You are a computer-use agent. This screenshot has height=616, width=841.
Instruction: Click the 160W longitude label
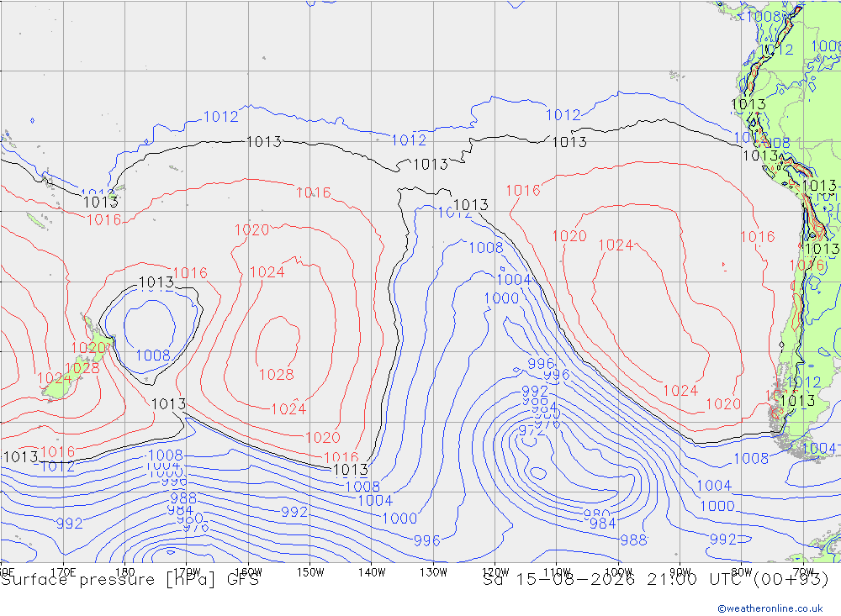[x=248, y=572]
